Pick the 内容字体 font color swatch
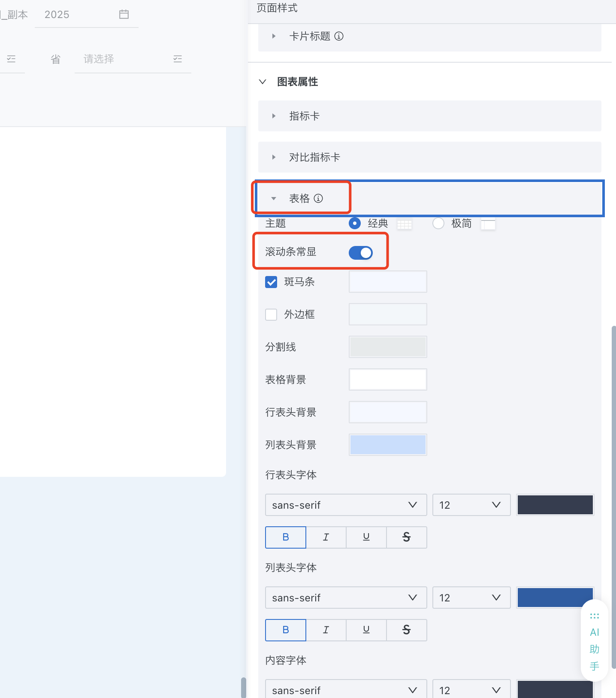 [555, 689]
